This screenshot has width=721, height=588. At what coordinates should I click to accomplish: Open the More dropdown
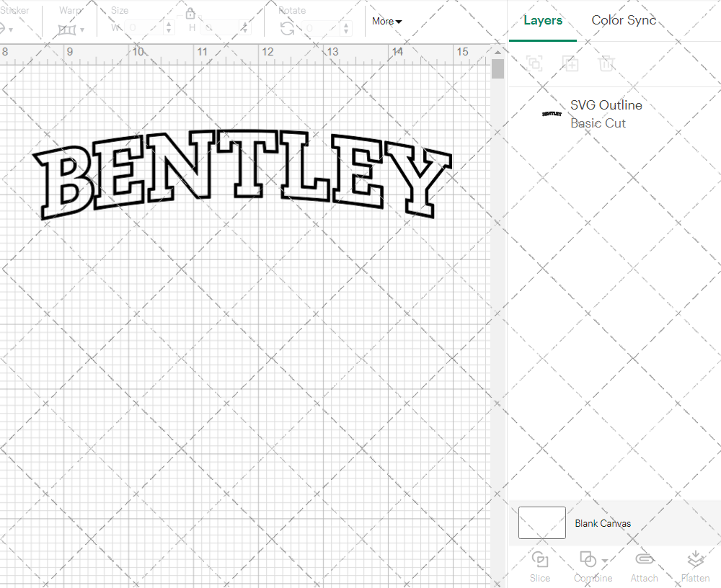tap(386, 22)
